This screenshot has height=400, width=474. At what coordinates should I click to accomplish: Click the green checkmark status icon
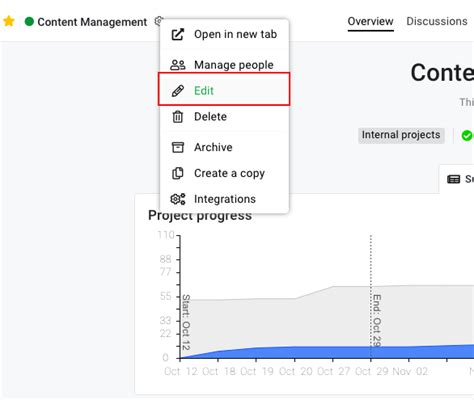[x=467, y=135]
